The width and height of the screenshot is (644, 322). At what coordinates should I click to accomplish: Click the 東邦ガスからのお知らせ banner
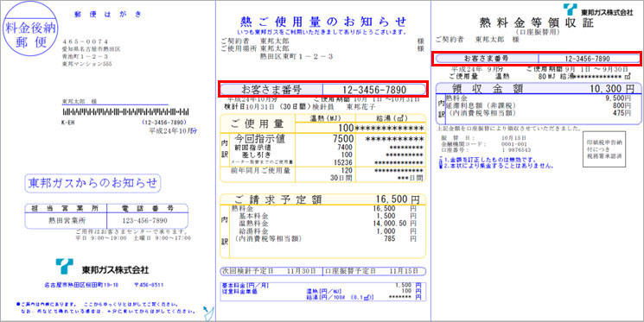[92, 183]
